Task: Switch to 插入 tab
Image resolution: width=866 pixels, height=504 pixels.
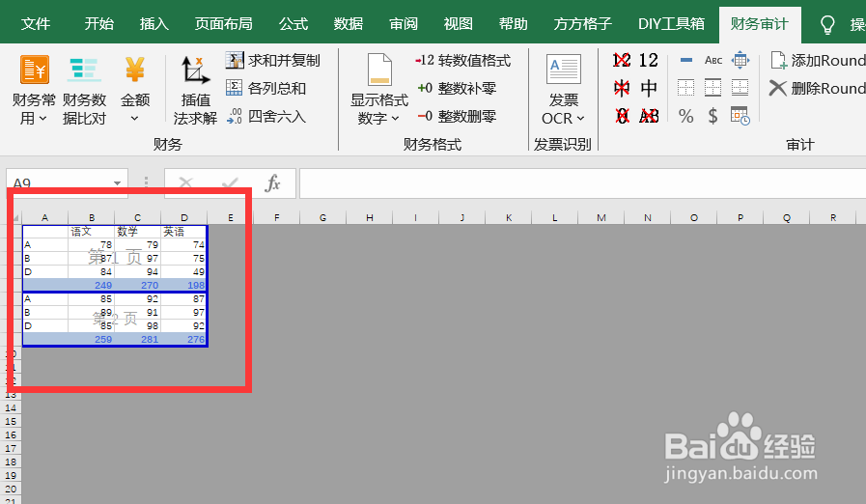Action: click(x=154, y=24)
